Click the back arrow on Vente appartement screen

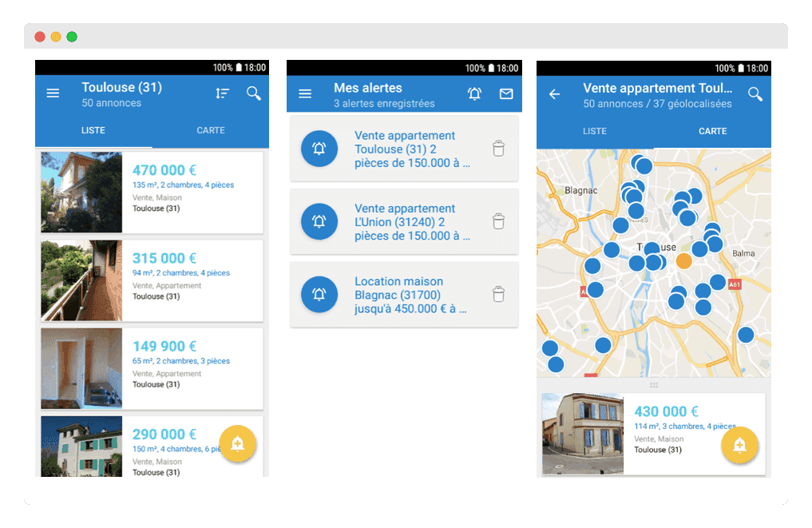554,93
